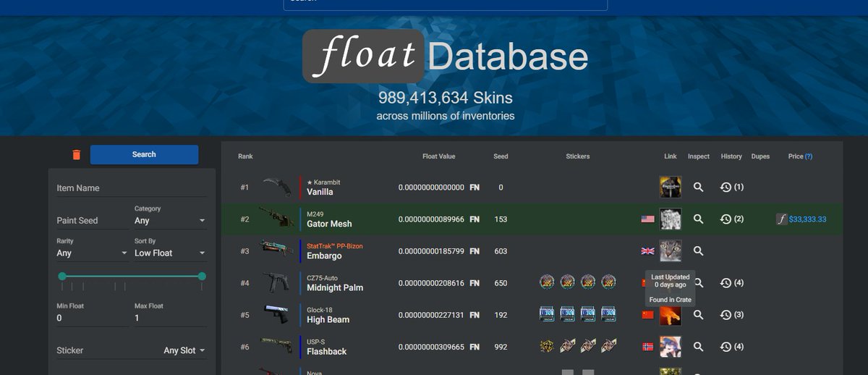Click the Midnight Palm item name

point(335,287)
